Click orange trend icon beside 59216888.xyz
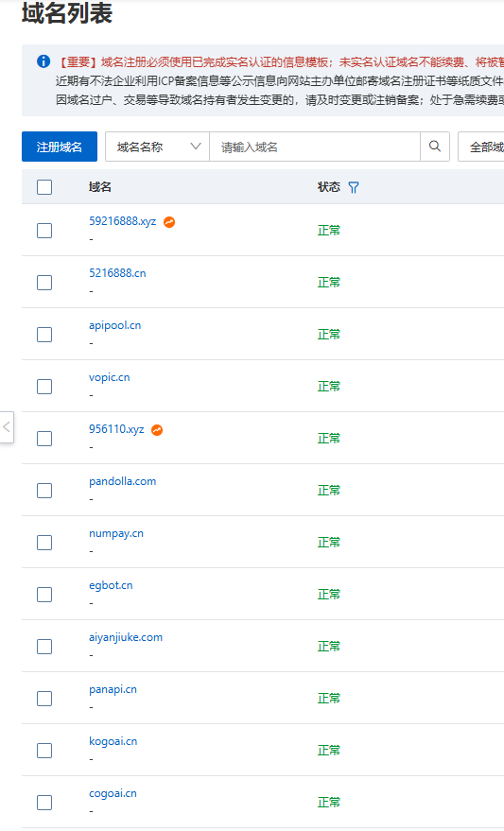 [169, 222]
